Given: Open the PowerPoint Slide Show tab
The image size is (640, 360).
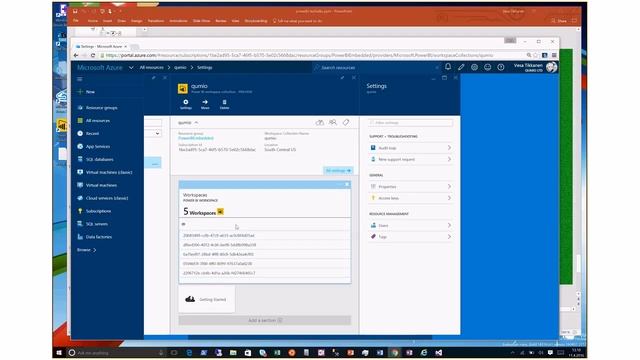Looking at the screenshot, I should point(201,21).
